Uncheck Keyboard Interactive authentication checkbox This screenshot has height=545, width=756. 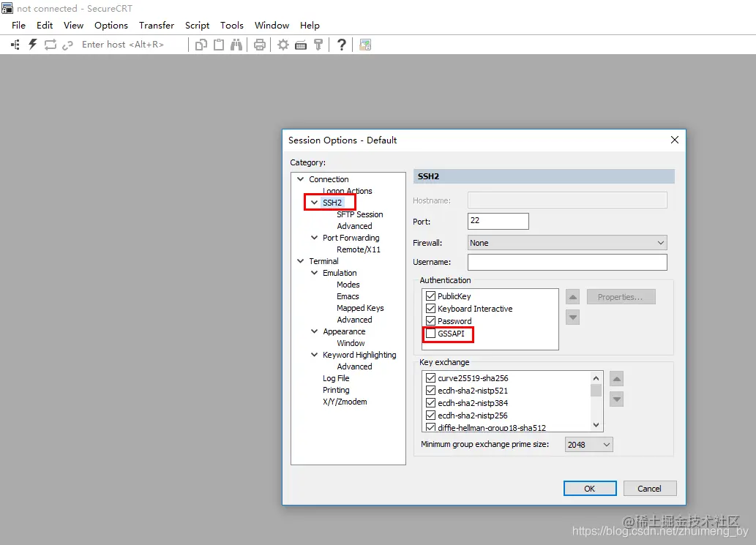click(x=430, y=309)
